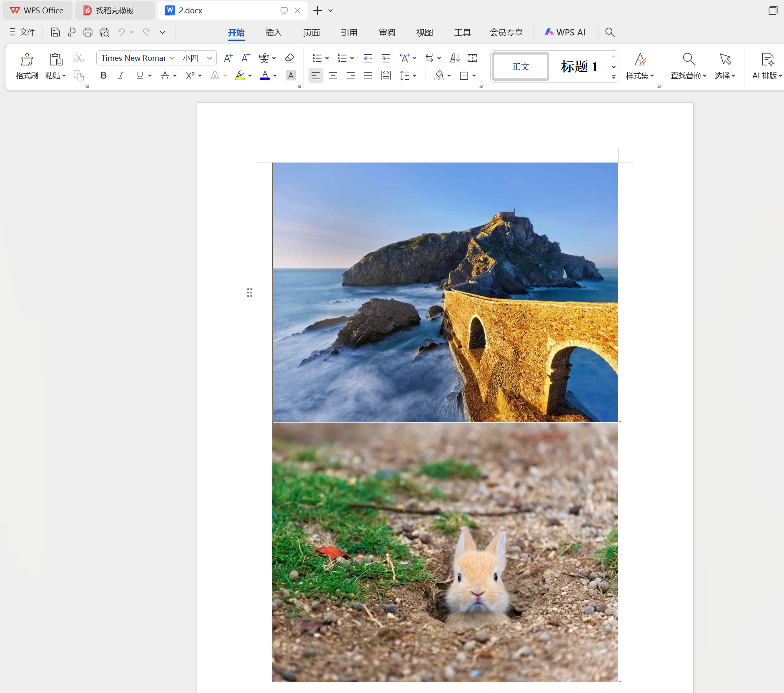Select the rabbit picture in the document
Screen dimensions: 784x693
tap(445, 552)
